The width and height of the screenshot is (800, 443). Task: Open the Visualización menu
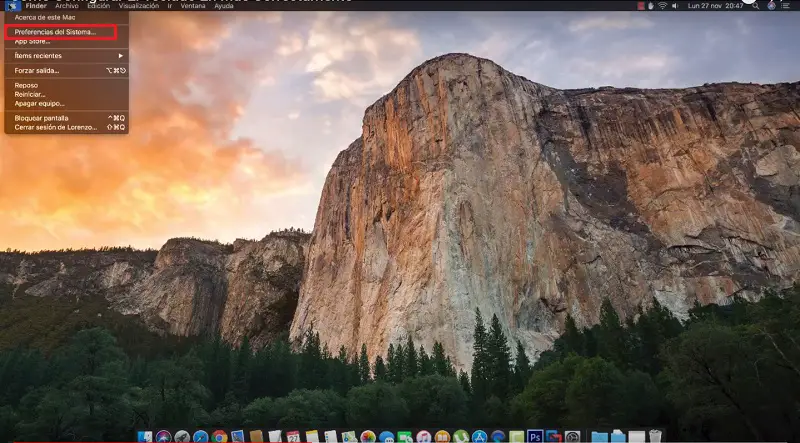[x=139, y=5]
